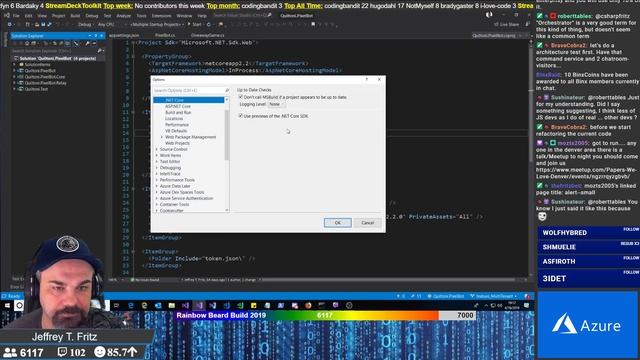
Task: Select .NET Core in the options tree
Action: pyautogui.click(x=189, y=100)
